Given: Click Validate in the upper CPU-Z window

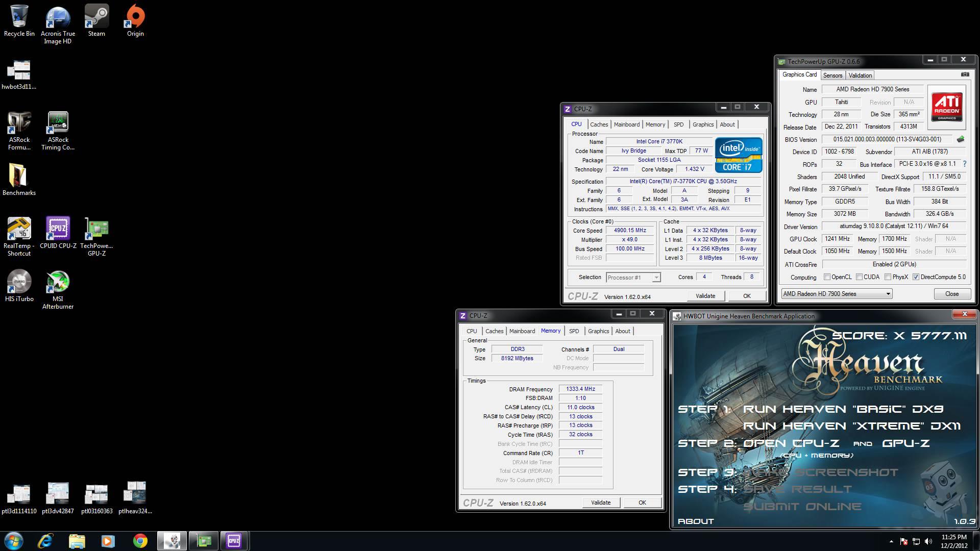Looking at the screenshot, I should click(705, 296).
